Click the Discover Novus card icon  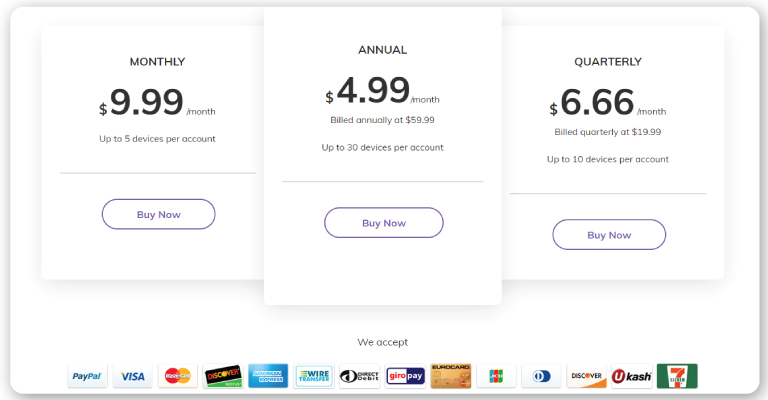point(223,376)
